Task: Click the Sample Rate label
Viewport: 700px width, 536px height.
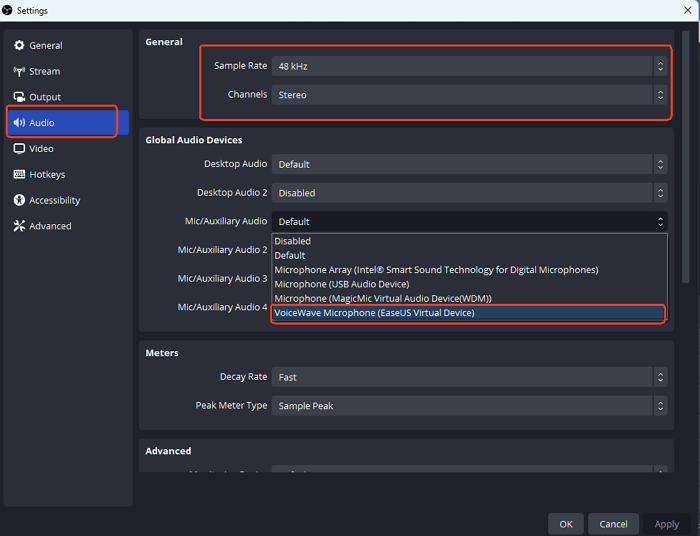Action: tap(240, 66)
